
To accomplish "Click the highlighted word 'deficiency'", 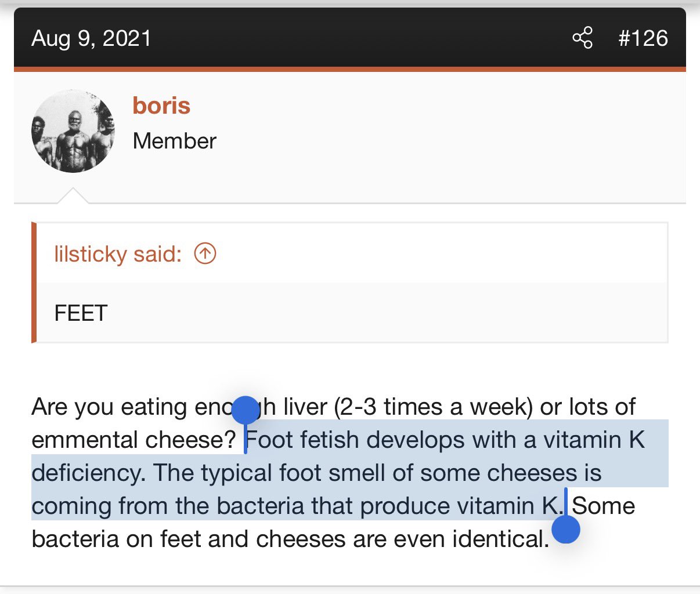I will pyautogui.click(x=87, y=473).
